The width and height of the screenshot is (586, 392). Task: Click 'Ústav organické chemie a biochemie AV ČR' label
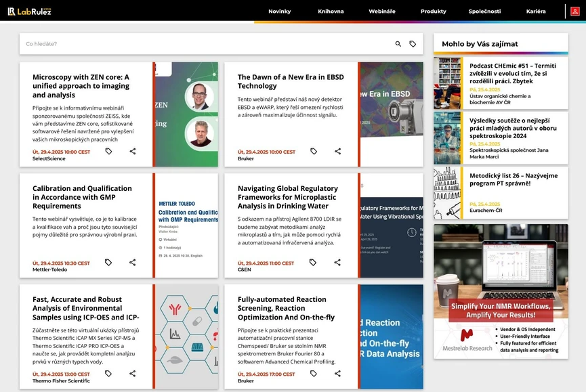pos(500,100)
